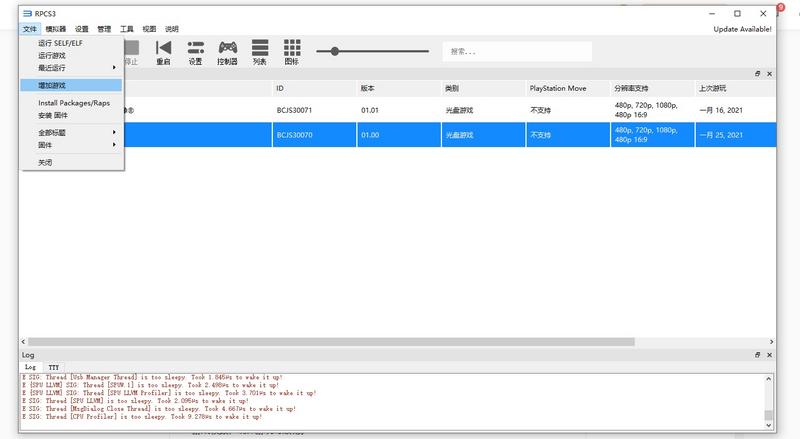Open the 模拟器 menu
The image size is (800, 439).
(x=56, y=29)
